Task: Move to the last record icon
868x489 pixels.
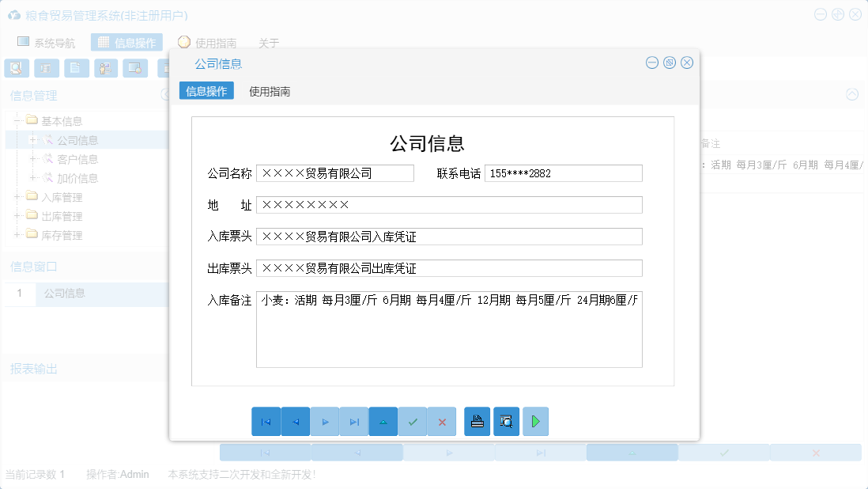Action: point(354,421)
